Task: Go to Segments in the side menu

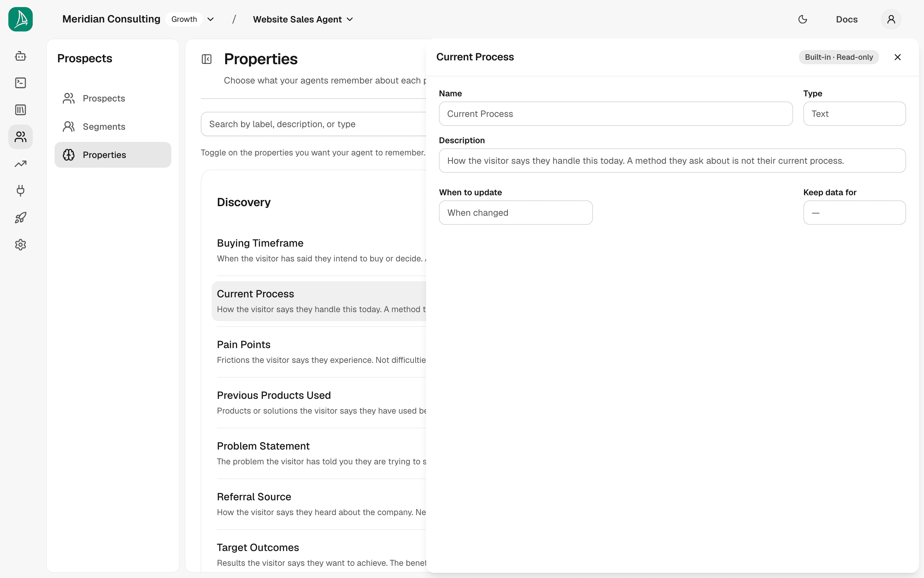Action: point(113,127)
